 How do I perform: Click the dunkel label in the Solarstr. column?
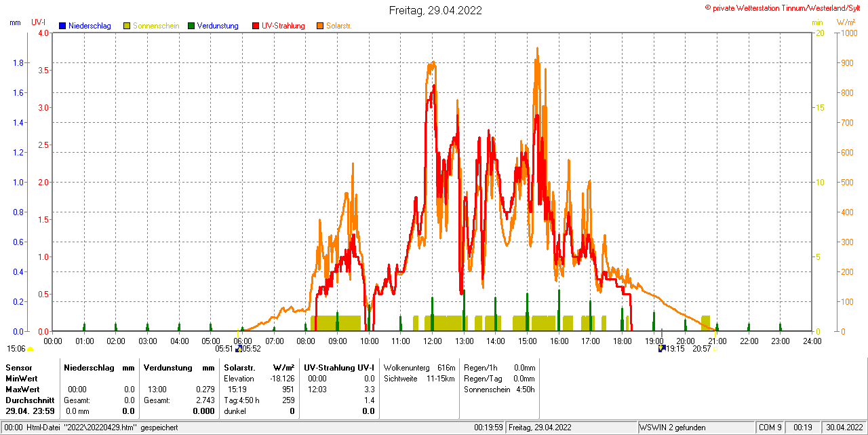tap(235, 411)
